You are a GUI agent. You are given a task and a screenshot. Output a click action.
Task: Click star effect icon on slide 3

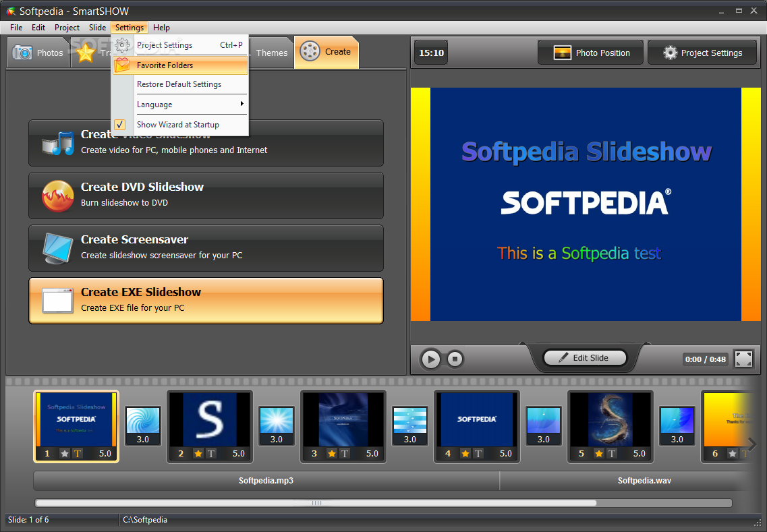332,453
